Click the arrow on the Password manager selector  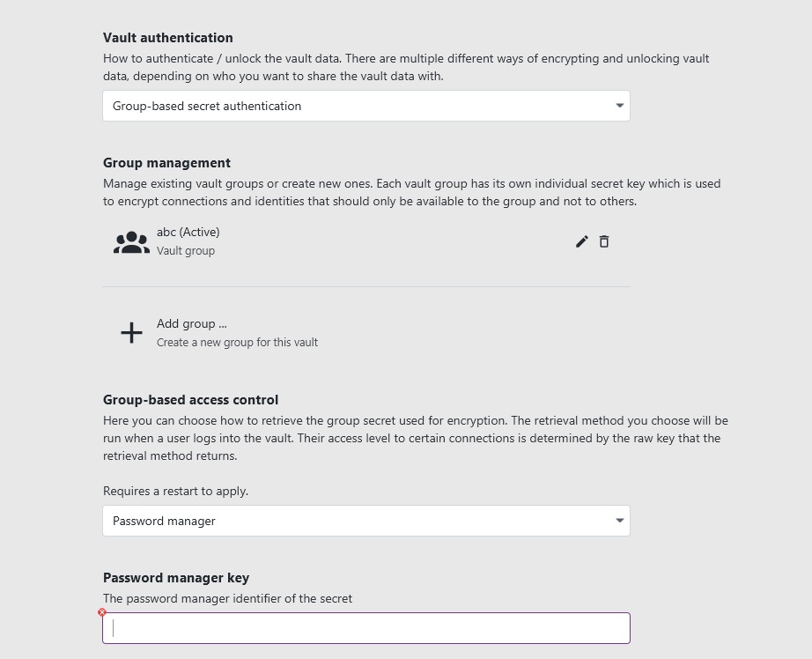click(620, 521)
